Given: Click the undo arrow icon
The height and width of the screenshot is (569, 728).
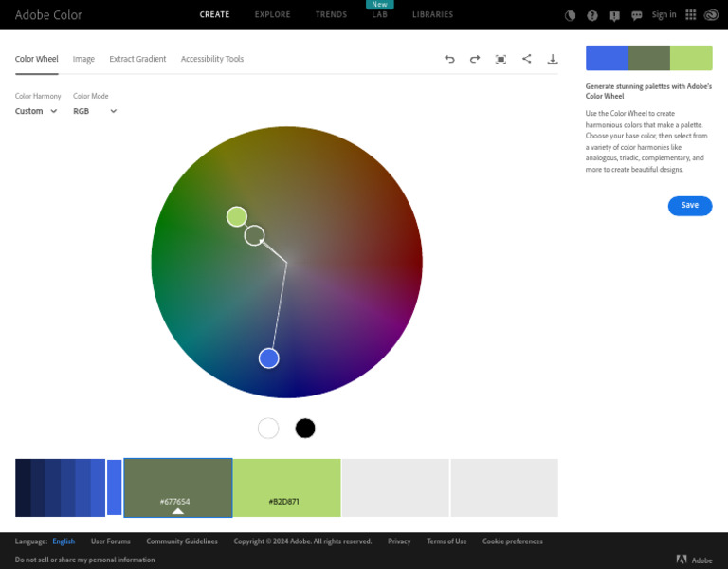Looking at the screenshot, I should [x=449, y=59].
